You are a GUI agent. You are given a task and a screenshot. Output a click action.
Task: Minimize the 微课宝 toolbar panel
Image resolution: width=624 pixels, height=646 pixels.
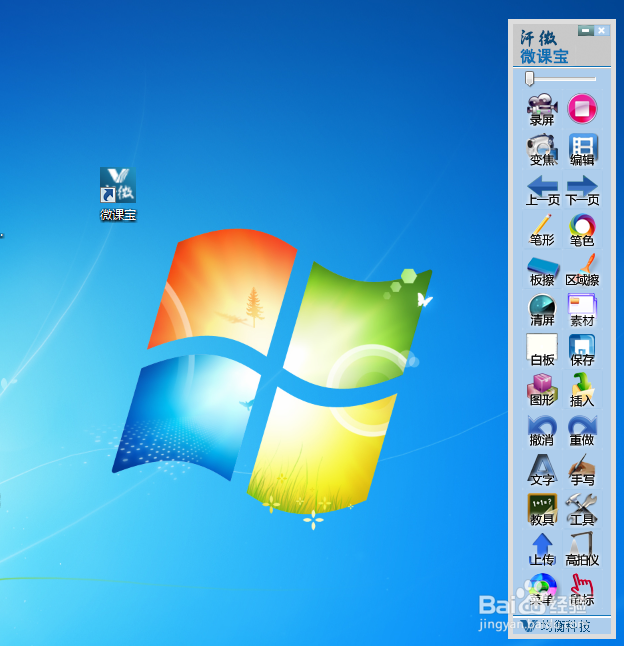tap(585, 30)
